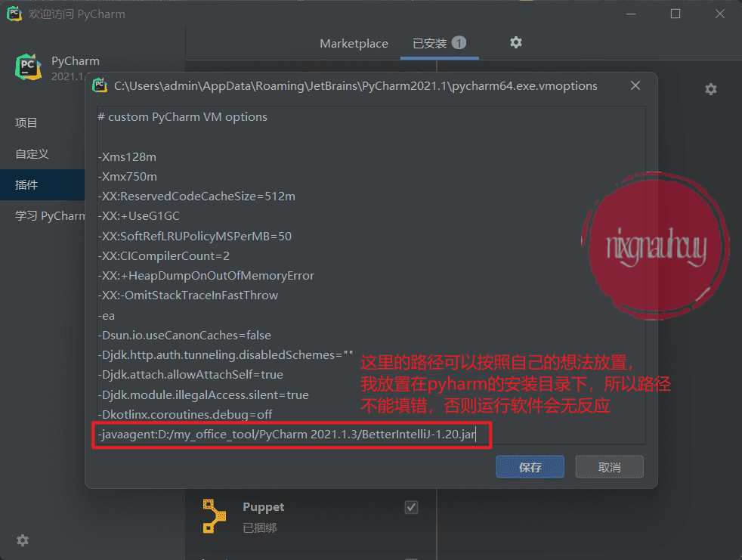
Task: Open Learn PyCharm (学习 PyCharm) sidebar item
Action: point(50,216)
